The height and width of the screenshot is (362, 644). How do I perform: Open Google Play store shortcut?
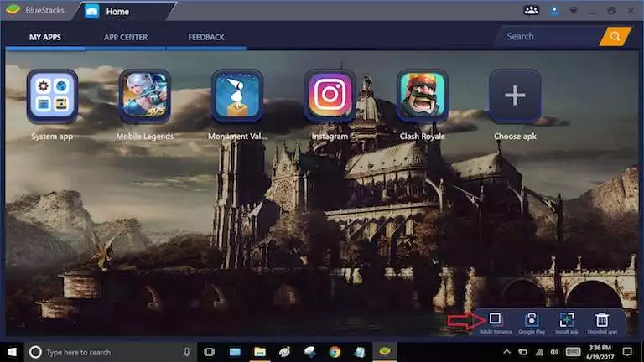click(x=531, y=319)
